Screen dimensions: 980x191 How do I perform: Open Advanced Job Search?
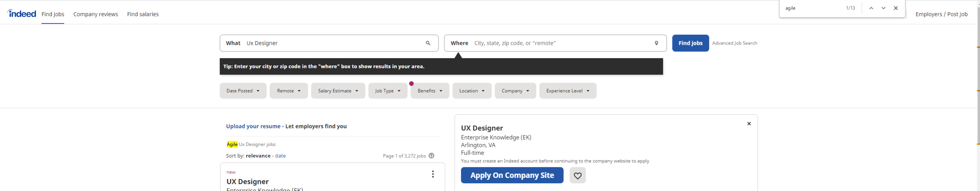[x=735, y=43]
